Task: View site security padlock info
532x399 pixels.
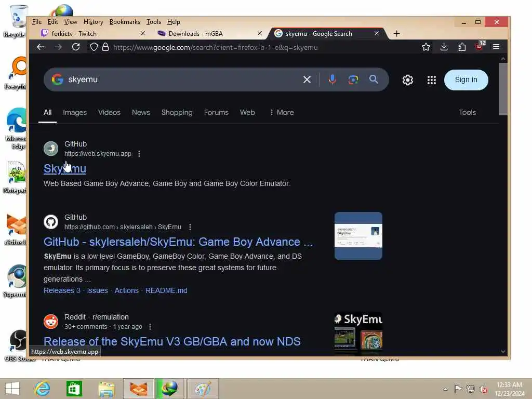Action: click(x=105, y=47)
